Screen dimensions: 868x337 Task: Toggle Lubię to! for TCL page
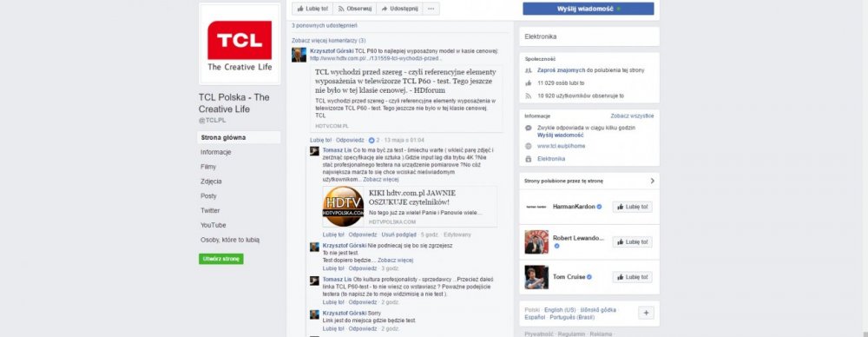312,9
